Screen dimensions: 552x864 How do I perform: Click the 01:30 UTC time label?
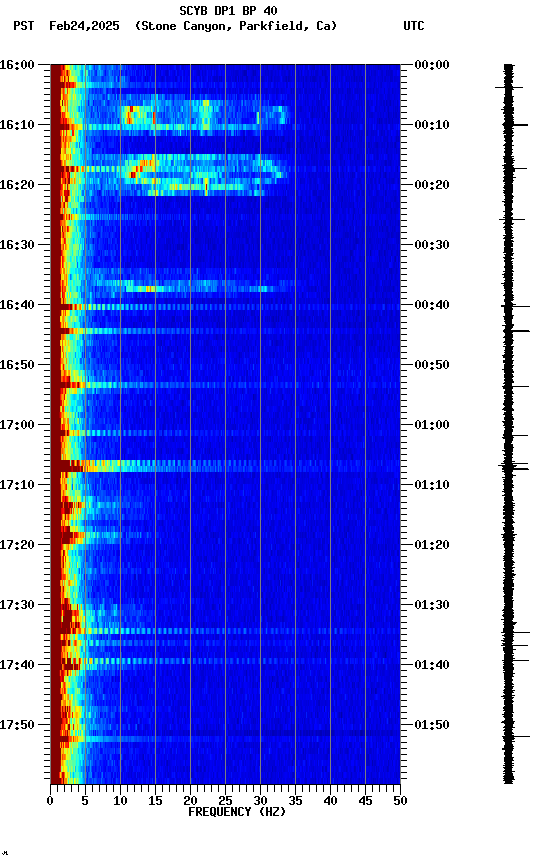click(x=432, y=605)
